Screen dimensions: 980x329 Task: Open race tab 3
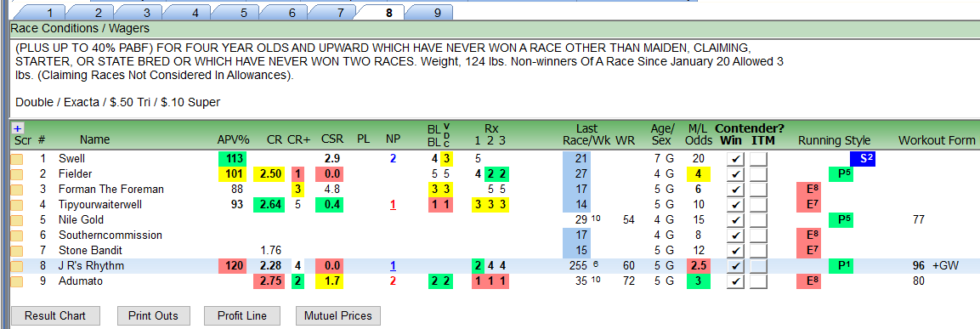pyautogui.click(x=146, y=13)
